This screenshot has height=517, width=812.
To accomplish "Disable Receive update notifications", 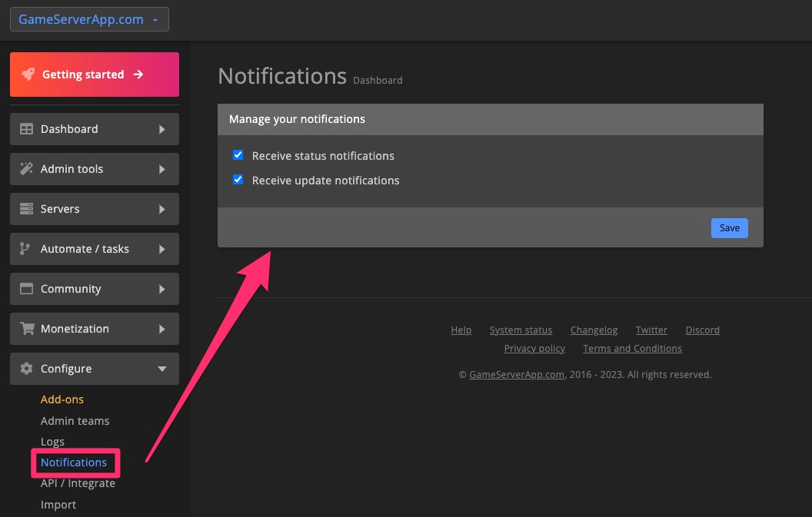I will 238,179.
